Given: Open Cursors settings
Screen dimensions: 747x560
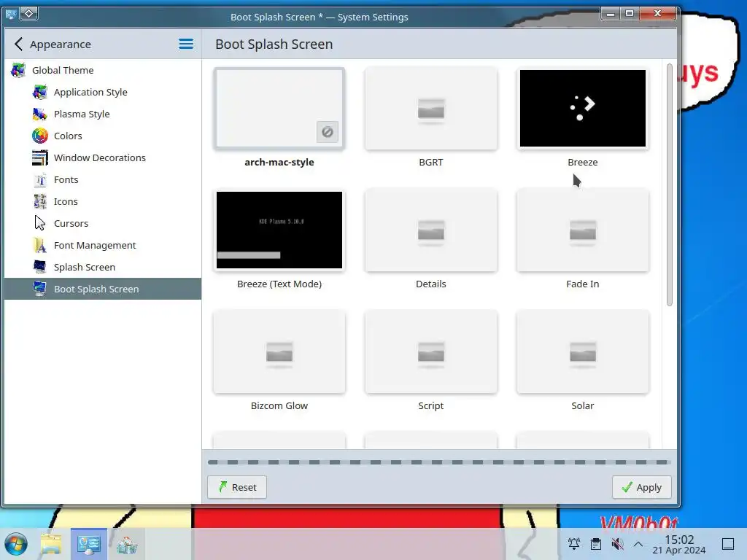Looking at the screenshot, I should pyautogui.click(x=102, y=223).
